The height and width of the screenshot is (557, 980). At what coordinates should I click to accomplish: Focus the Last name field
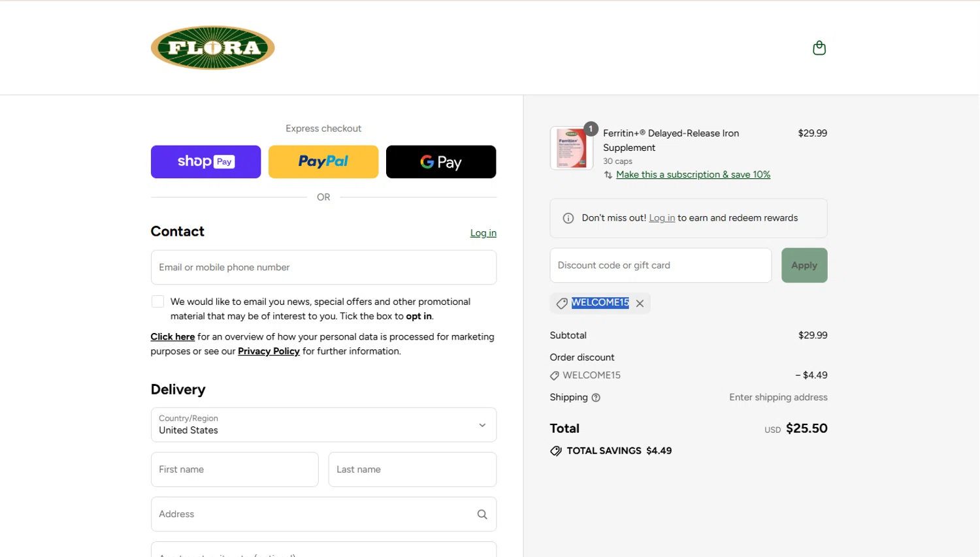(x=412, y=469)
